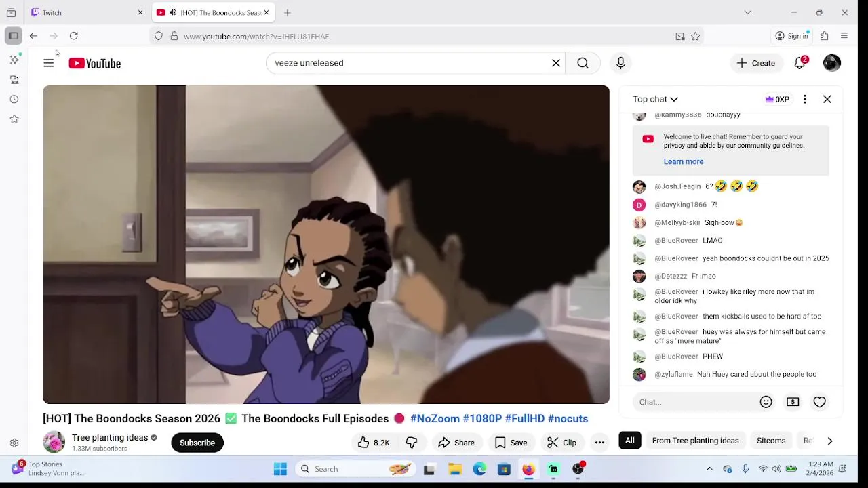868x488 pixels.
Task: Open the chat emoji picker
Action: click(766, 402)
